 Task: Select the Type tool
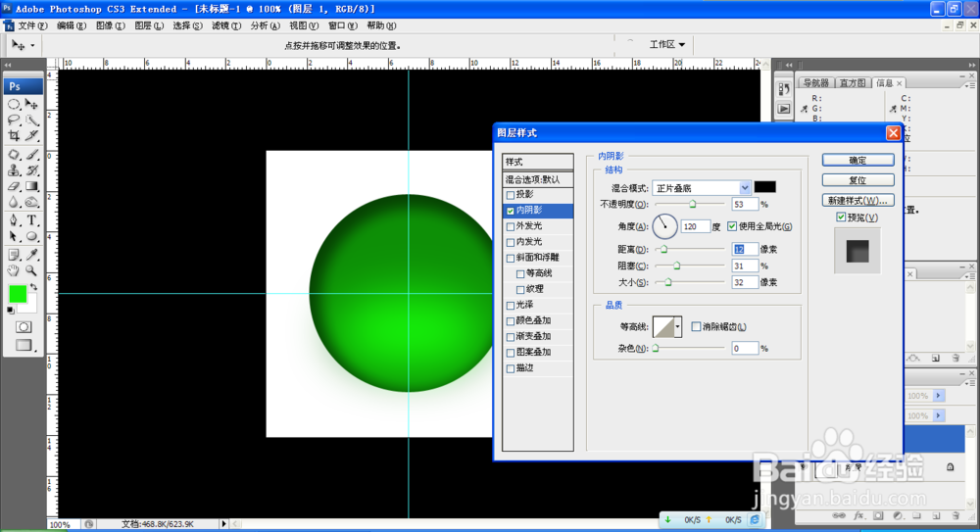coord(31,220)
